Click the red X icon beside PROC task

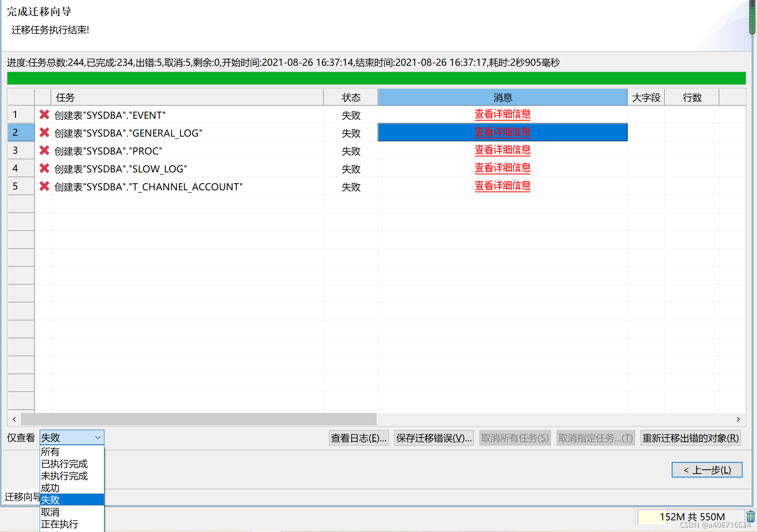(x=44, y=150)
